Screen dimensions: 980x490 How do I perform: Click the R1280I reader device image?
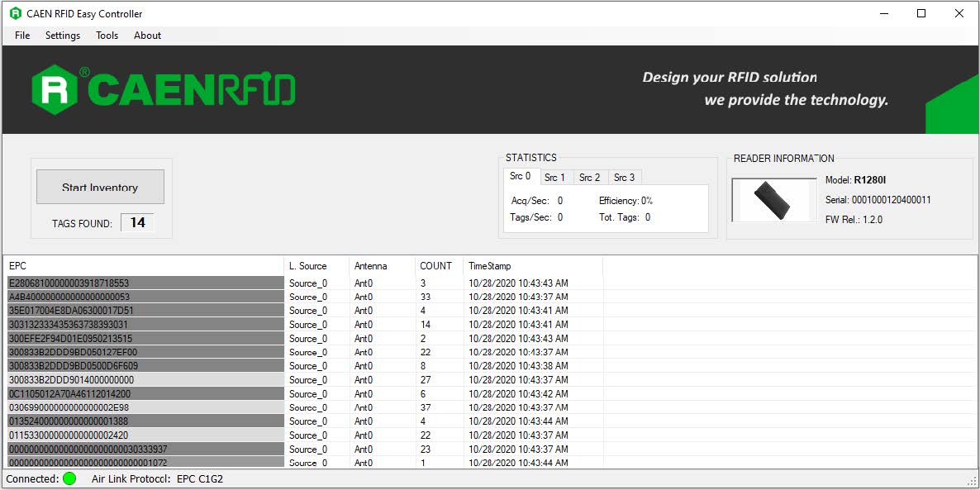pos(773,200)
